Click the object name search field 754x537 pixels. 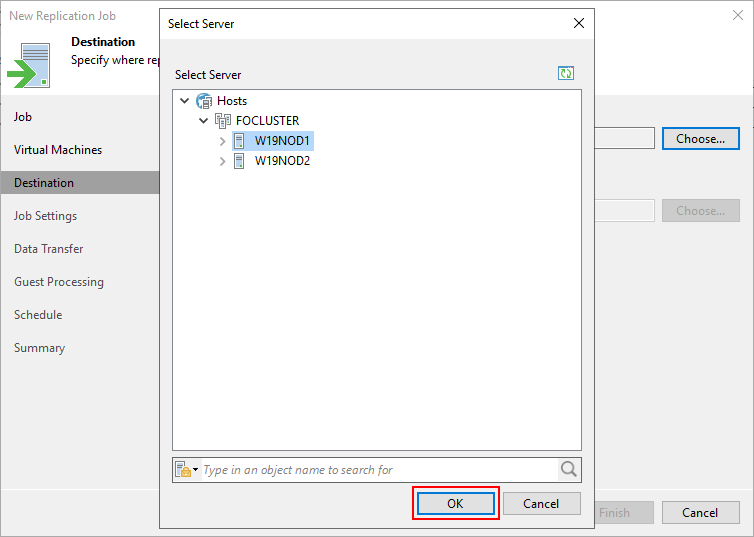tap(380, 470)
